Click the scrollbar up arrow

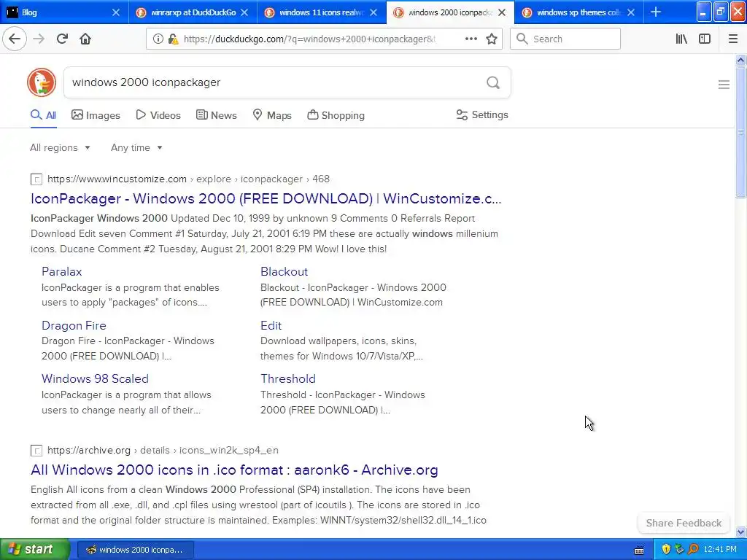point(740,60)
